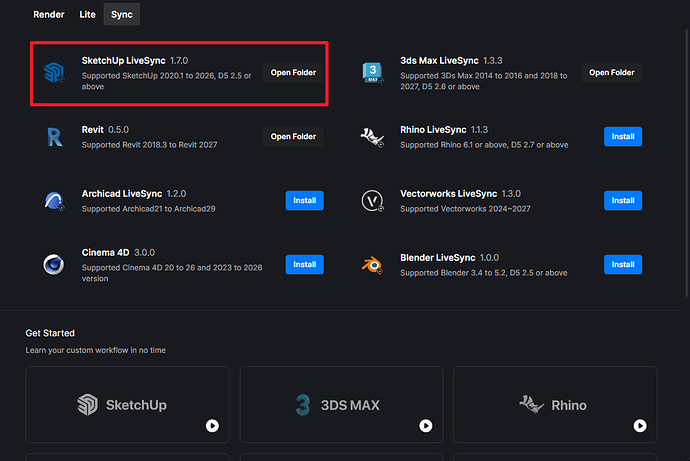Open the SketchUp Get Started card

pyautogui.click(x=128, y=405)
